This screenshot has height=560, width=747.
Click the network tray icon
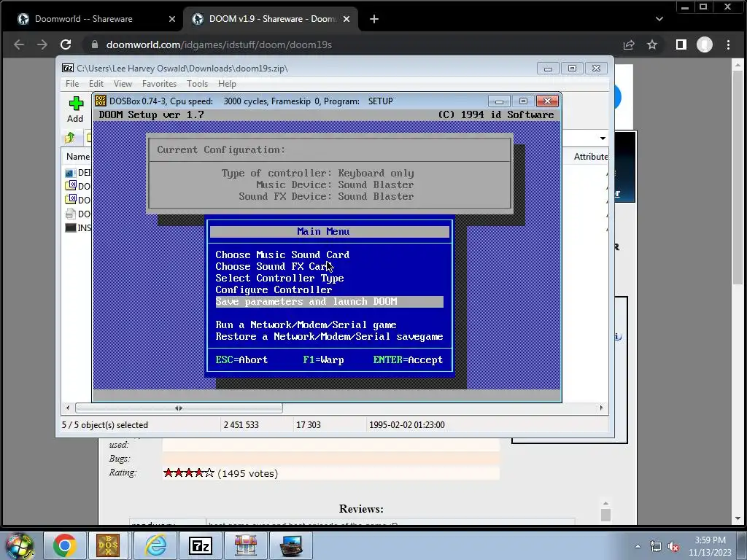656,547
